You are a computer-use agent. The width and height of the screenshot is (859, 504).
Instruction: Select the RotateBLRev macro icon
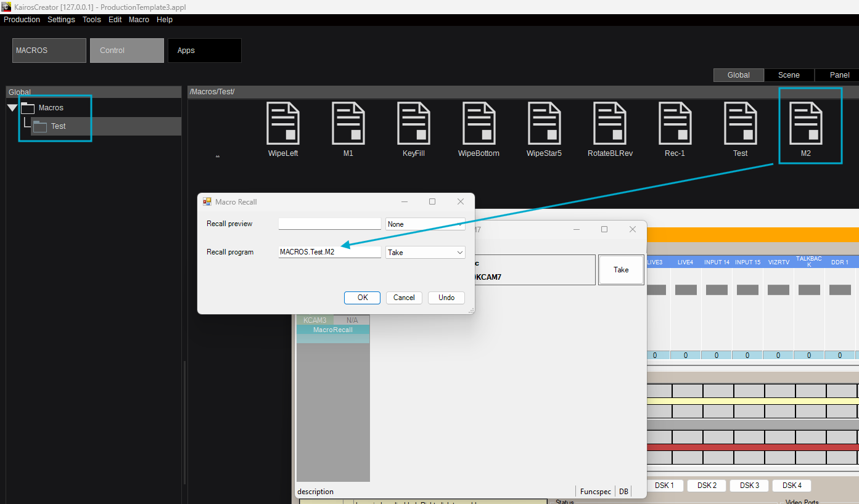click(x=610, y=123)
